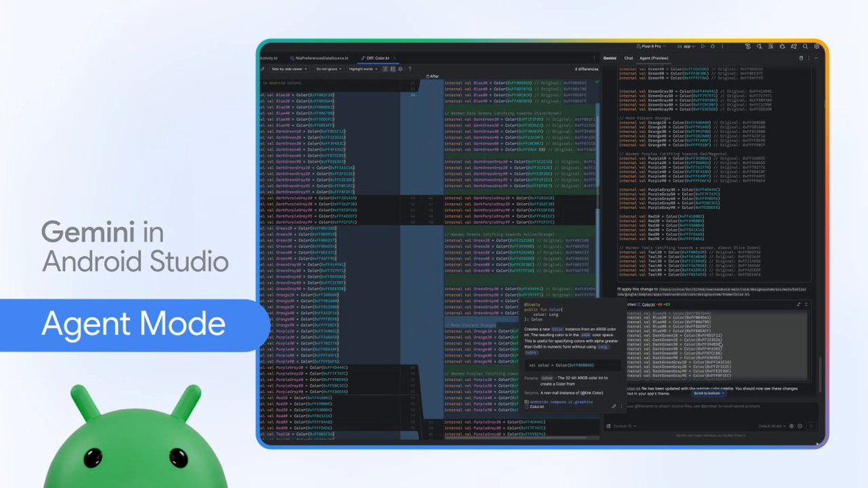Open diff settings gear icon
This screenshot has height=488, width=868.
400,69
